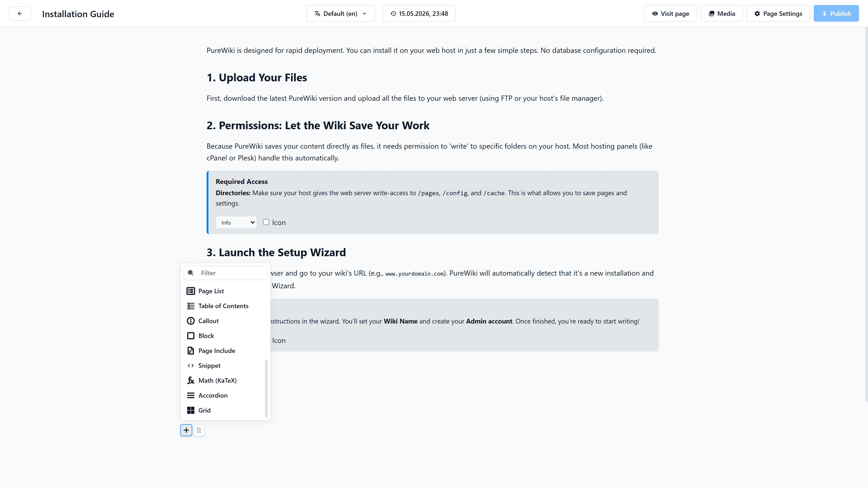This screenshot has width=868, height=488.
Task: Open Page Settings
Action: 778,14
